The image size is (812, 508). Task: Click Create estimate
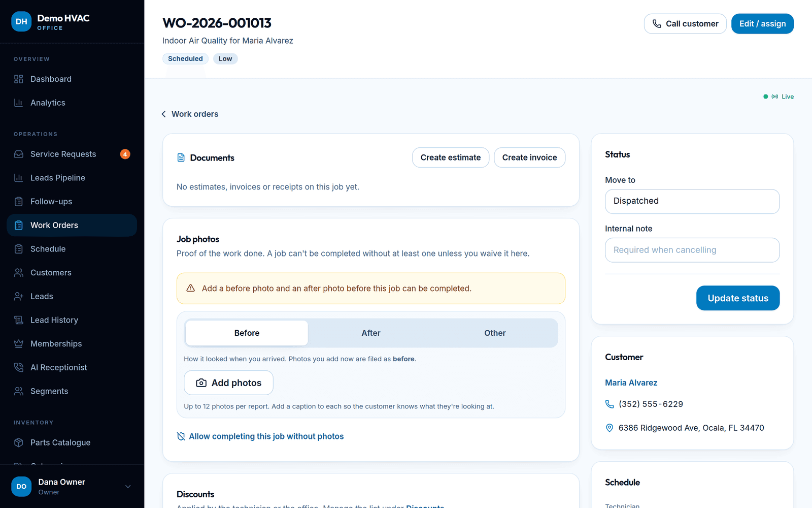point(451,157)
